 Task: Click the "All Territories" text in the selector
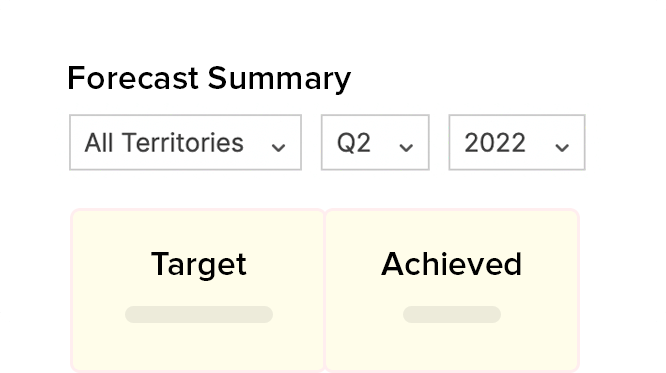tap(164, 142)
